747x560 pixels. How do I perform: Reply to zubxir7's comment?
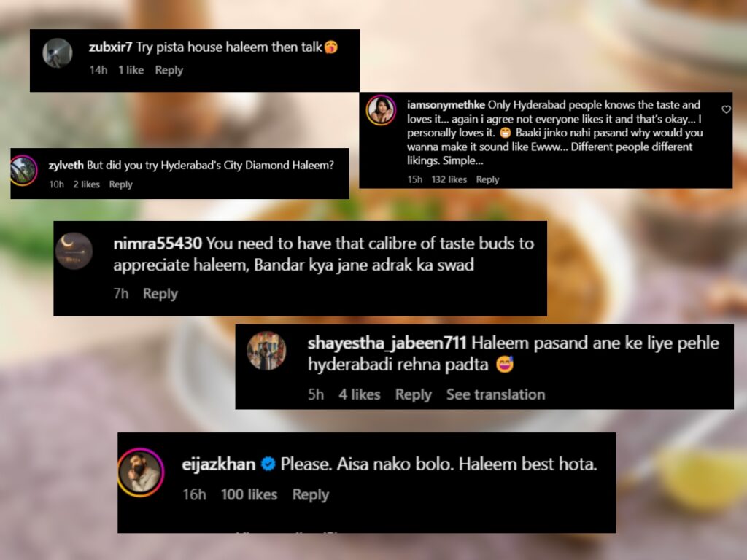click(x=169, y=70)
